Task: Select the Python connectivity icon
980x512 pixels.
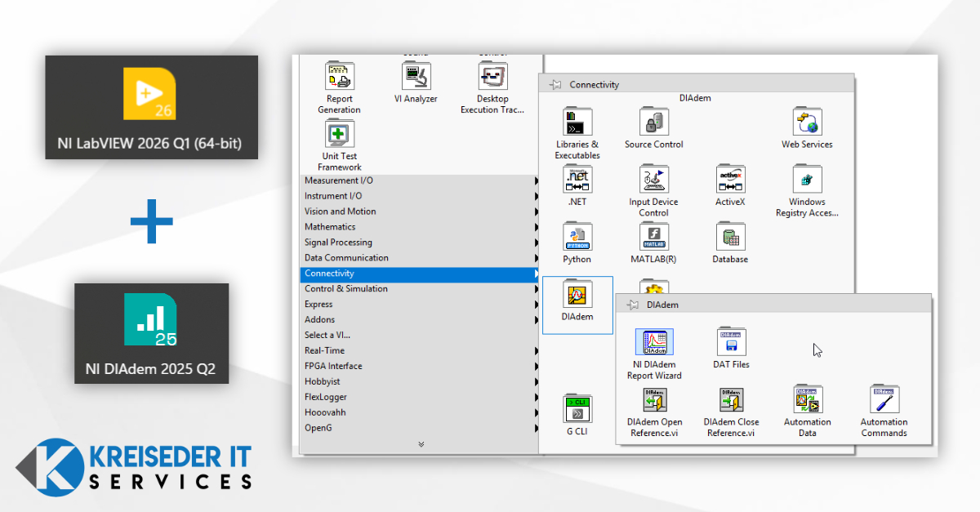Action: click(x=577, y=238)
